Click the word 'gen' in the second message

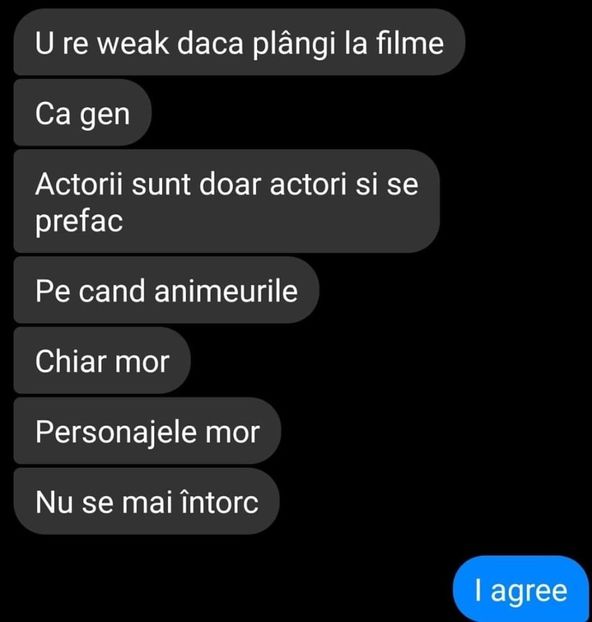click(x=105, y=115)
